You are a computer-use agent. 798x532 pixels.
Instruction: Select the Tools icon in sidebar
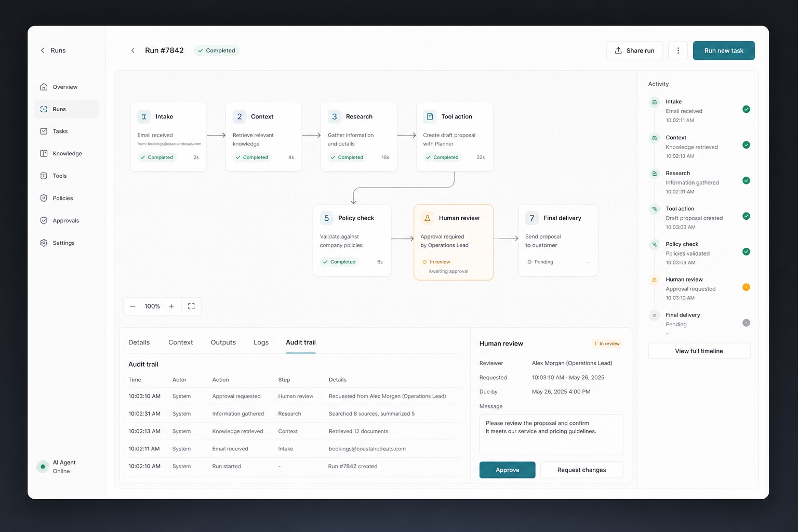[44, 176]
